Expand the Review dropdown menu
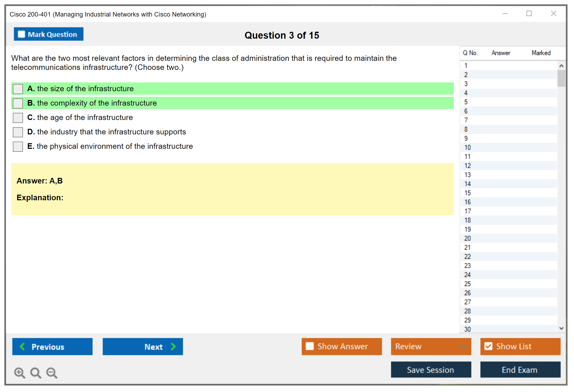This screenshot has height=392, width=574. coord(463,346)
